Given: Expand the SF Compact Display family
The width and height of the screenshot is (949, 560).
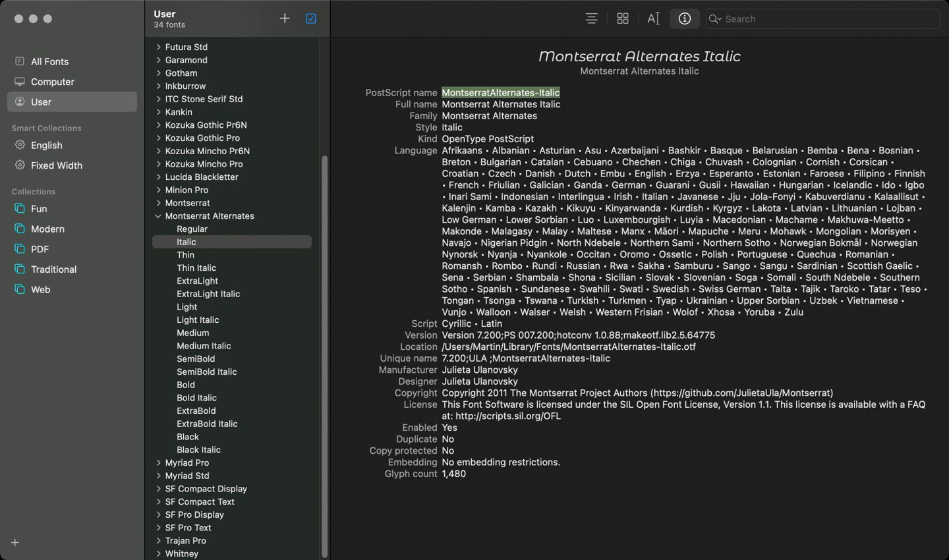Looking at the screenshot, I should (158, 488).
